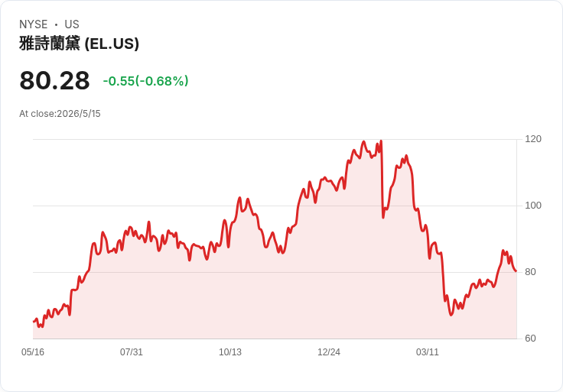
Task: Click the chart line's leftmost starting point
Action: (x=34, y=322)
